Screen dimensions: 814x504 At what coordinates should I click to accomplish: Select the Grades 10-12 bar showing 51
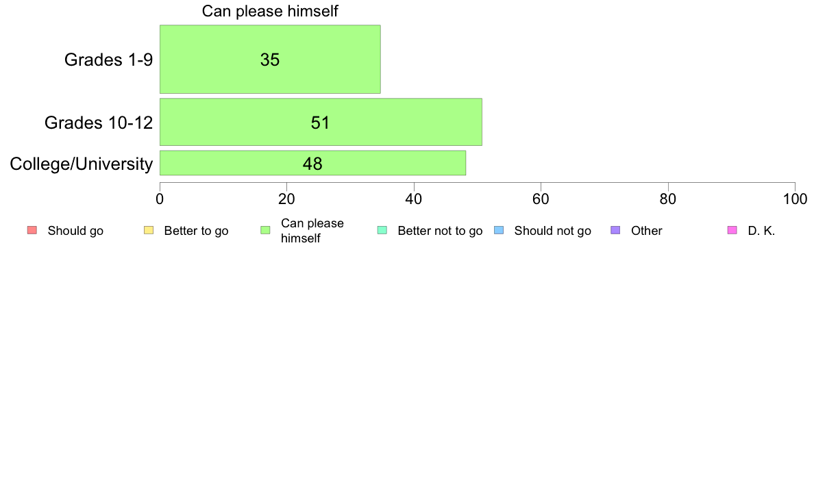(321, 122)
